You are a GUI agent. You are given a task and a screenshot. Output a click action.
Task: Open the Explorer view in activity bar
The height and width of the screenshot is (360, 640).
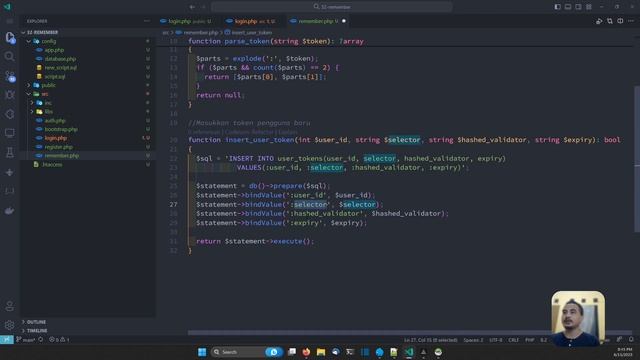click(x=10, y=38)
